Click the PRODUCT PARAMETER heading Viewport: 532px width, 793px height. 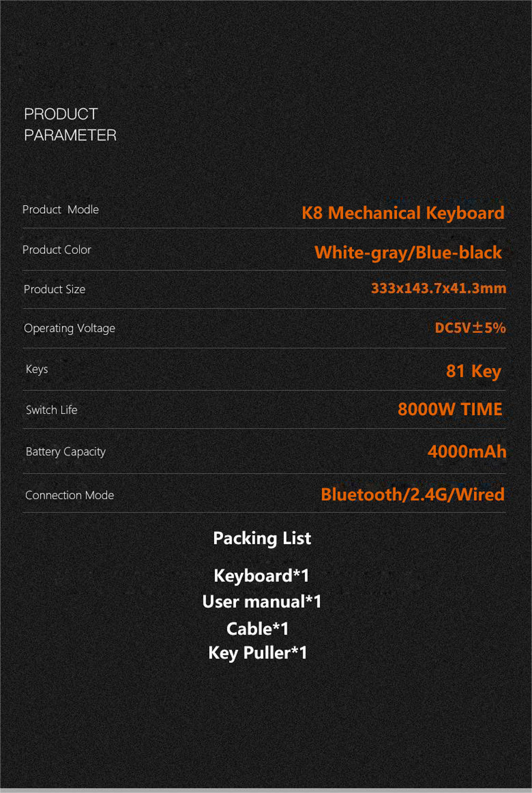[x=70, y=124]
